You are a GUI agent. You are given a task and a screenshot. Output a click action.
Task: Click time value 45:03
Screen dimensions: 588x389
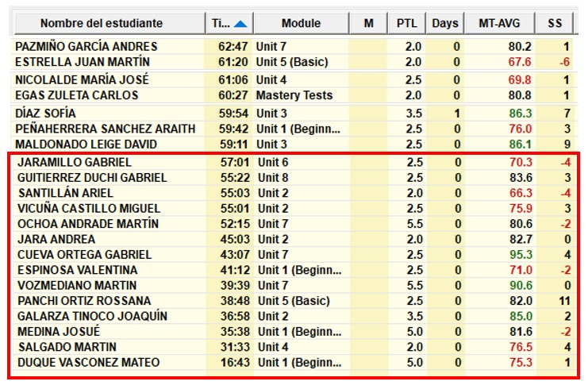pyautogui.click(x=235, y=239)
